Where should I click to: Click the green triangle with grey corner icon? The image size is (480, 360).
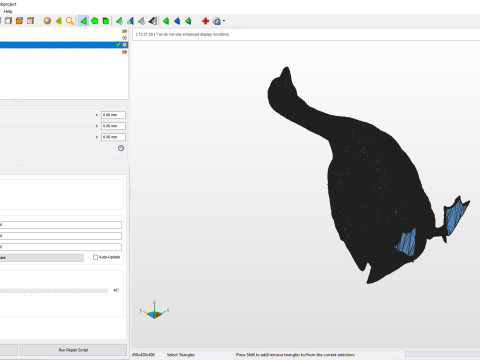[x=119, y=21]
